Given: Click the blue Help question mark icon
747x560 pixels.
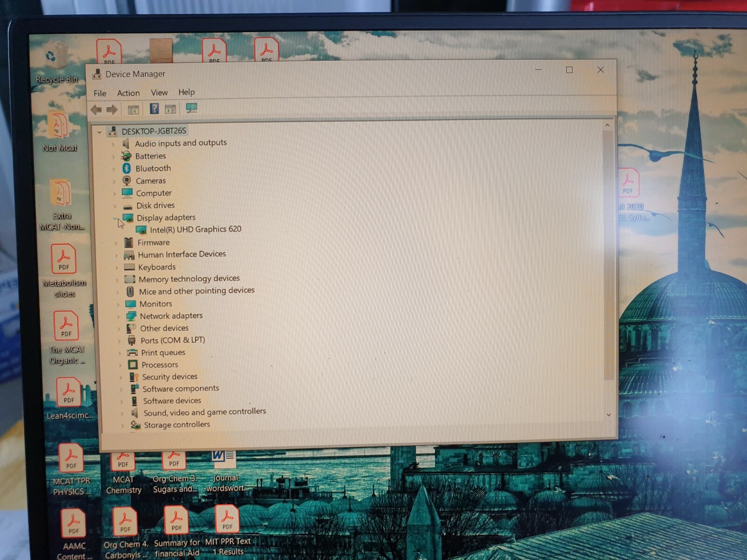Looking at the screenshot, I should (154, 109).
